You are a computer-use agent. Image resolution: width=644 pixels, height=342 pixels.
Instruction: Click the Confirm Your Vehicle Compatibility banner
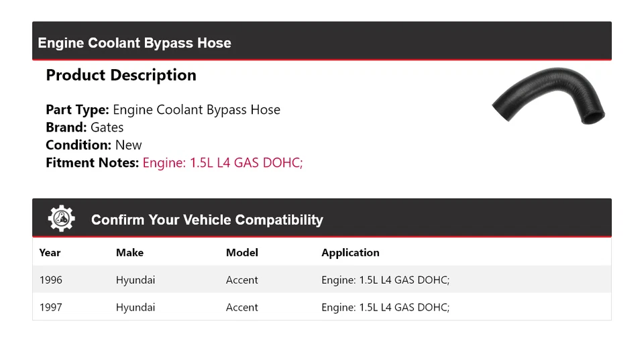click(x=207, y=220)
